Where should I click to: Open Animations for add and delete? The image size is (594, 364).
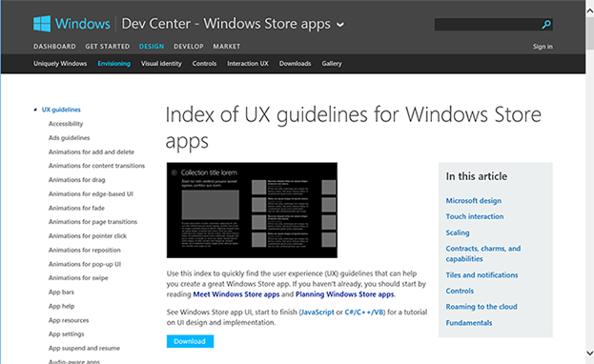click(92, 152)
